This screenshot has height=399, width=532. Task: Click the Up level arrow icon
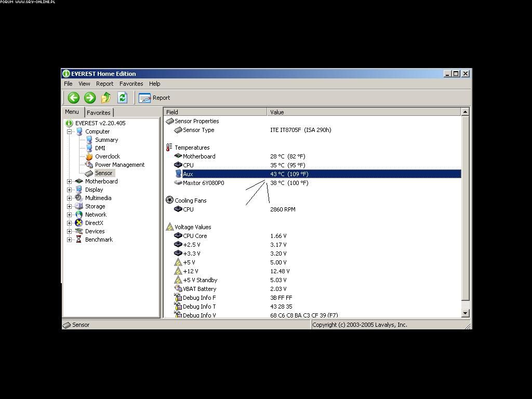[x=106, y=98]
